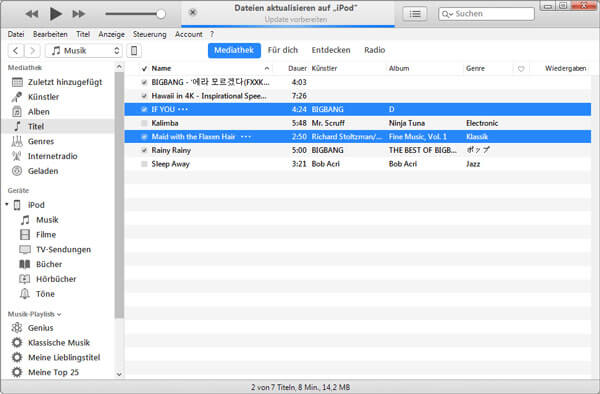The width and height of the screenshot is (600, 394).
Task: Click into the Suchen search field
Action: (486, 14)
